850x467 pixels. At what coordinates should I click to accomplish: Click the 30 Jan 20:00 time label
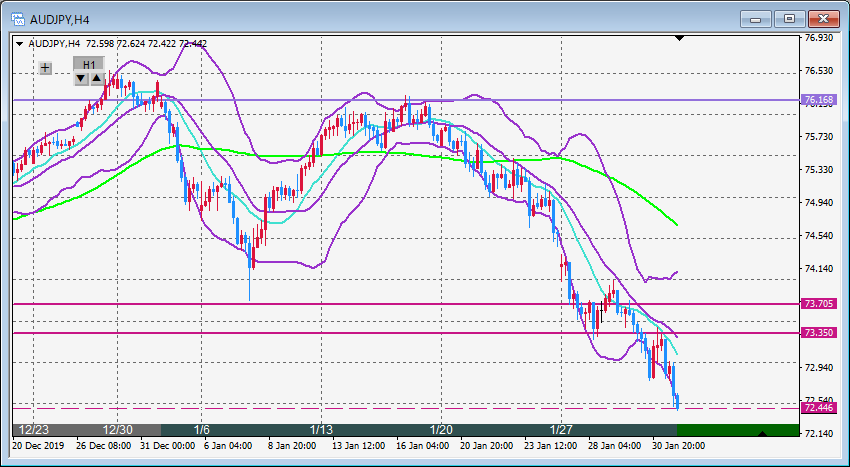[678, 446]
